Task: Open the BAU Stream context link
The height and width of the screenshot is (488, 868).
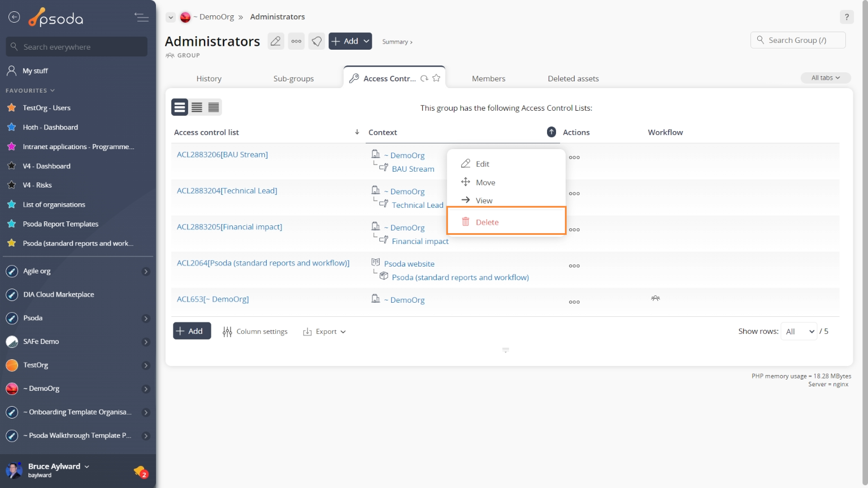Action: coord(413,169)
